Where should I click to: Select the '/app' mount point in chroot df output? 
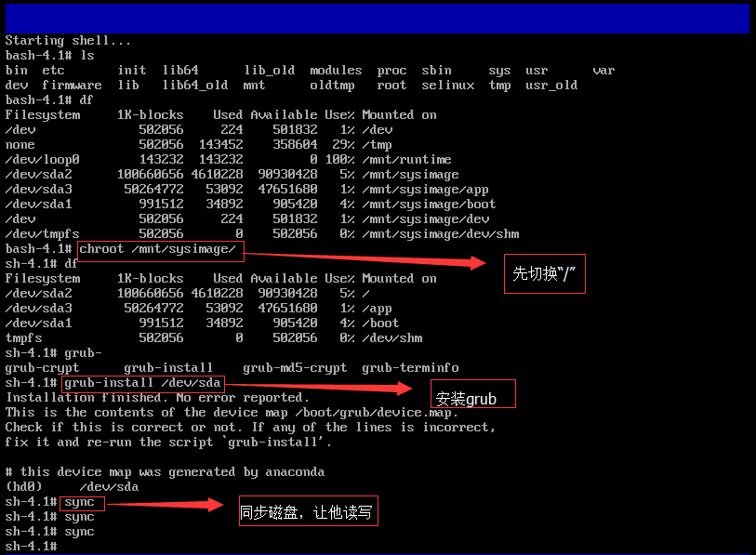coord(377,309)
